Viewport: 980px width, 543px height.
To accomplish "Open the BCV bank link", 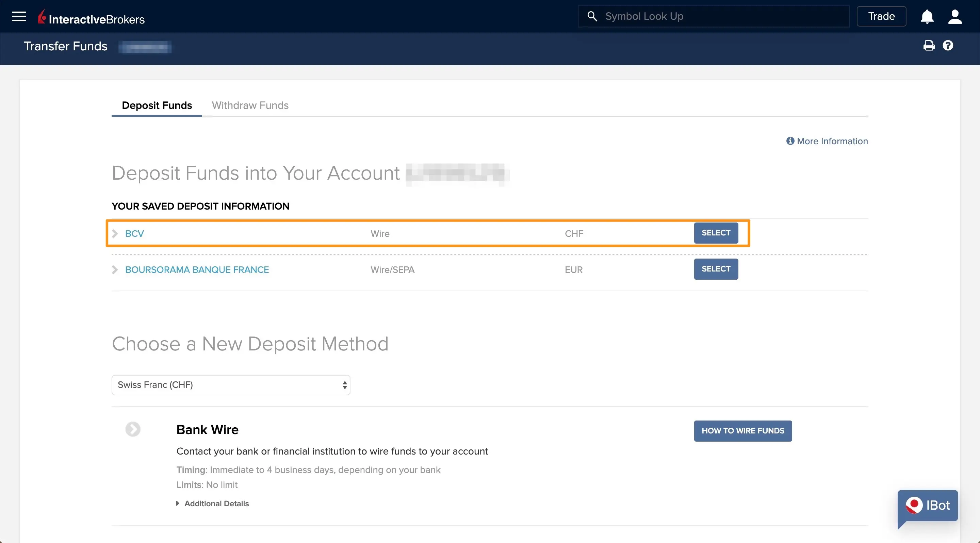I will coord(134,233).
